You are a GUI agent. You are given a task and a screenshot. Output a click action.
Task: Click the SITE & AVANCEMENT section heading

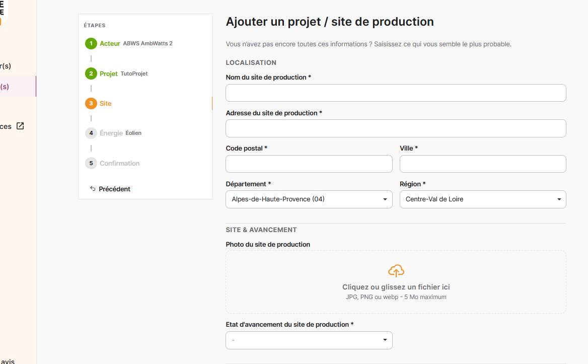click(x=261, y=230)
